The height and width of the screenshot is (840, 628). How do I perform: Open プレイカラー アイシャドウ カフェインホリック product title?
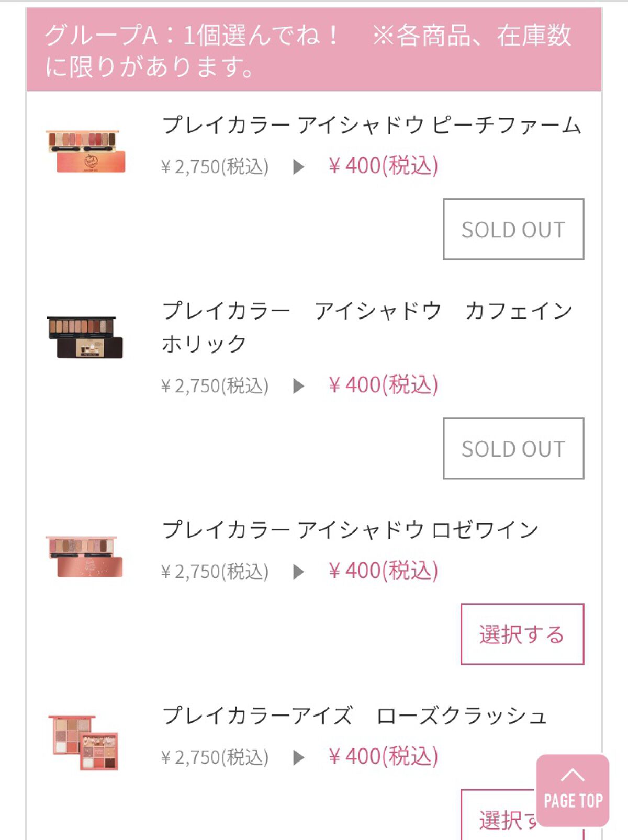366,326
